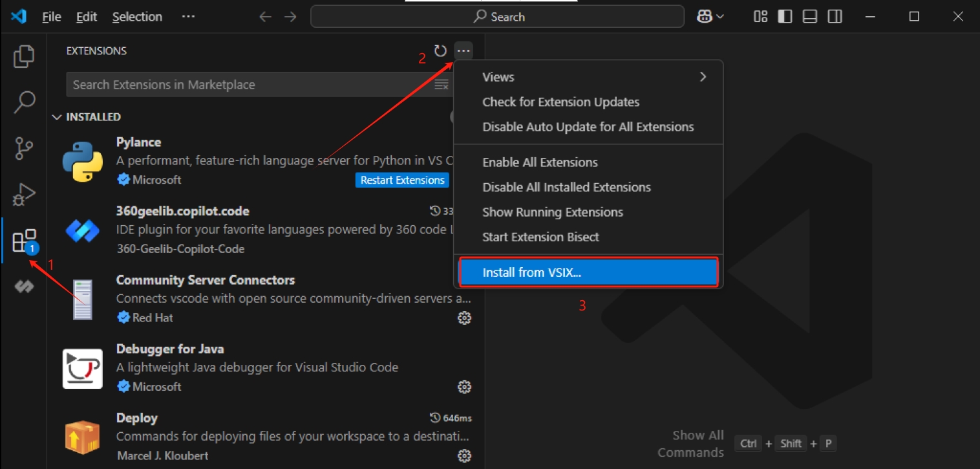The image size is (980, 469).
Task: Open the title bar overflow menu ellipsis
Action: coord(188,17)
